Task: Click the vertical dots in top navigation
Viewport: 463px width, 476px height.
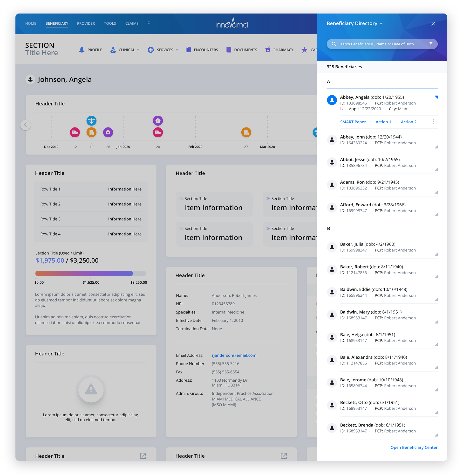Action: (x=149, y=23)
